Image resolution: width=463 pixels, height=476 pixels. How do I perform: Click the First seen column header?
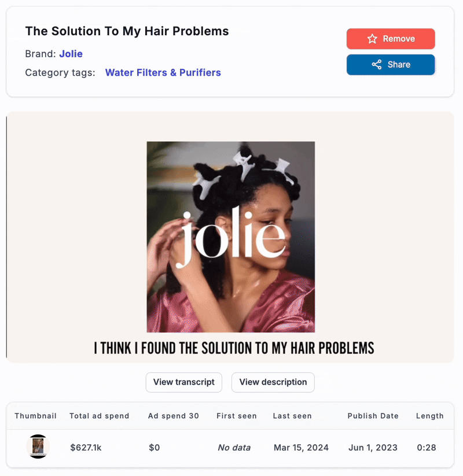pyautogui.click(x=237, y=416)
